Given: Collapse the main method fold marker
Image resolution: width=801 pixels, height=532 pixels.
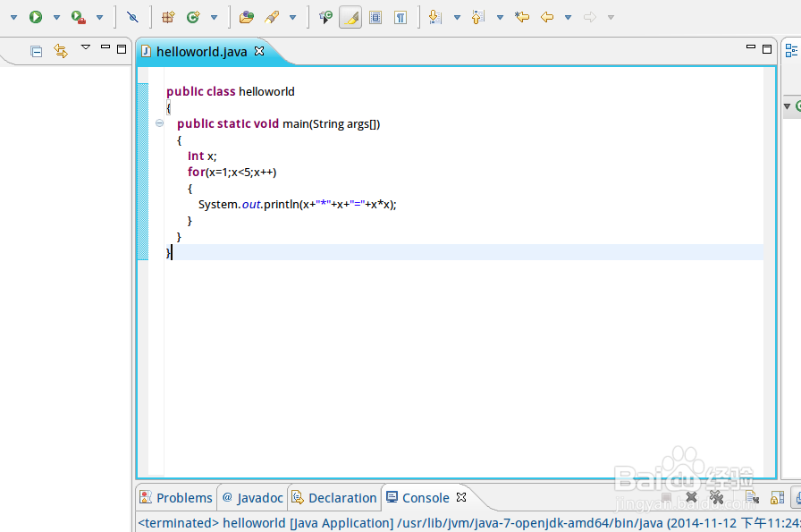Looking at the screenshot, I should click(159, 123).
